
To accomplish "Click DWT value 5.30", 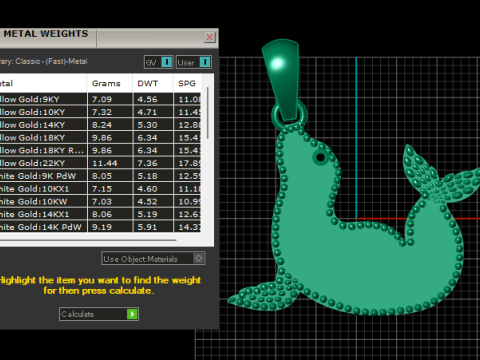I will tap(147, 125).
